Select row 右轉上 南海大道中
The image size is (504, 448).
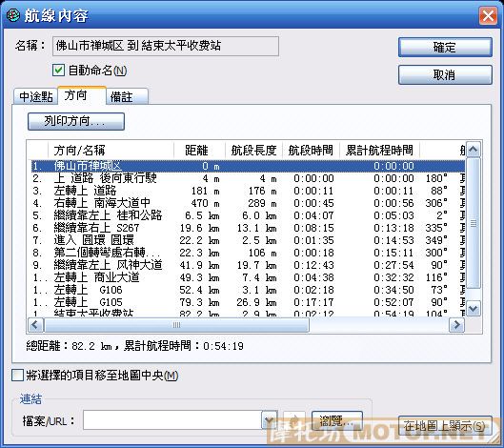248,203
